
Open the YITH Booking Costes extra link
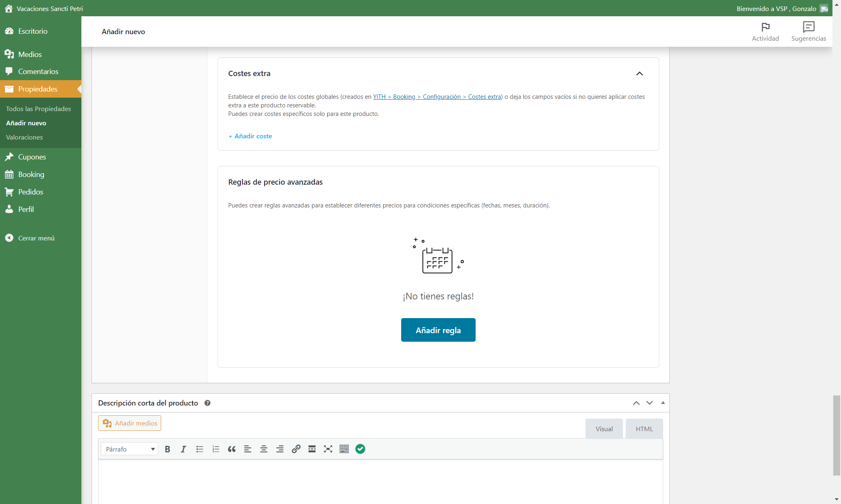437,97
